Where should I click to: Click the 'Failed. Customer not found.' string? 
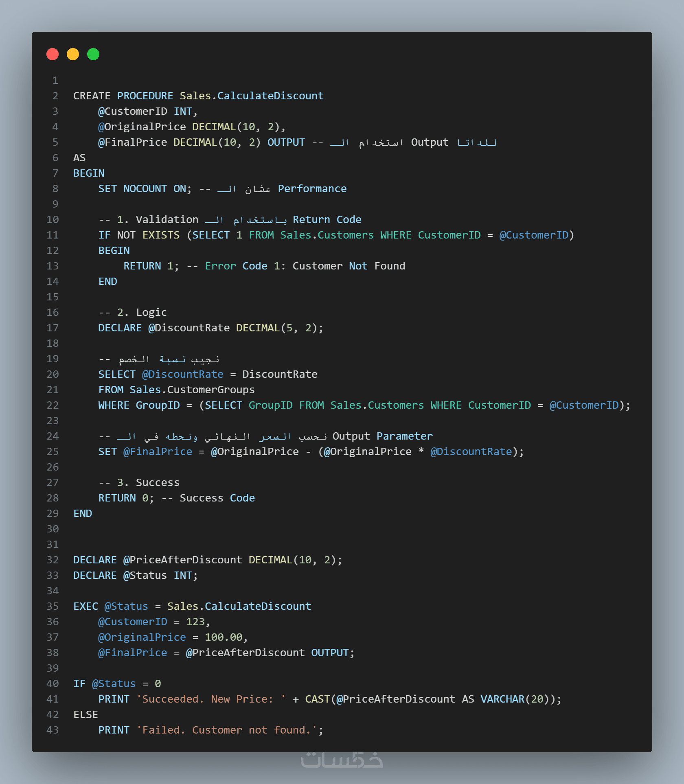click(227, 730)
